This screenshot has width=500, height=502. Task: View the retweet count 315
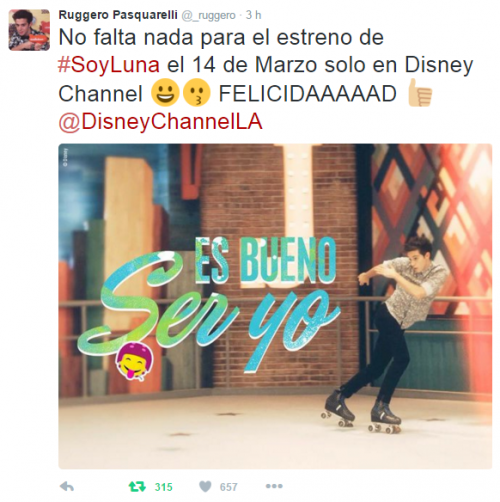(x=163, y=487)
